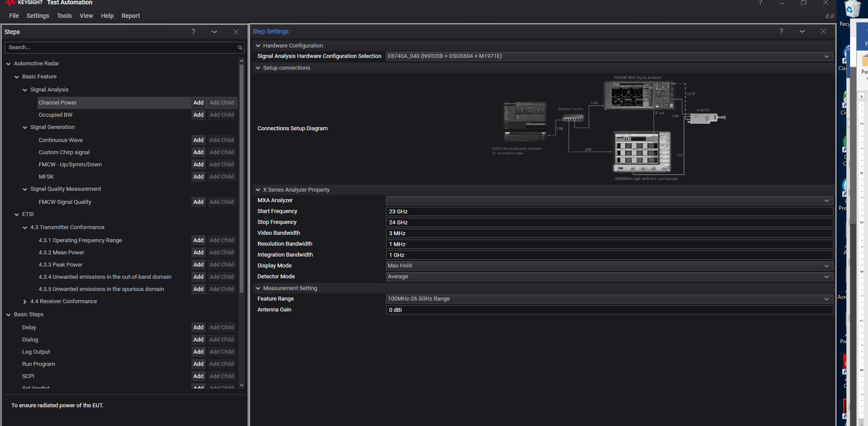
Task: Open the View menu
Action: (x=86, y=16)
